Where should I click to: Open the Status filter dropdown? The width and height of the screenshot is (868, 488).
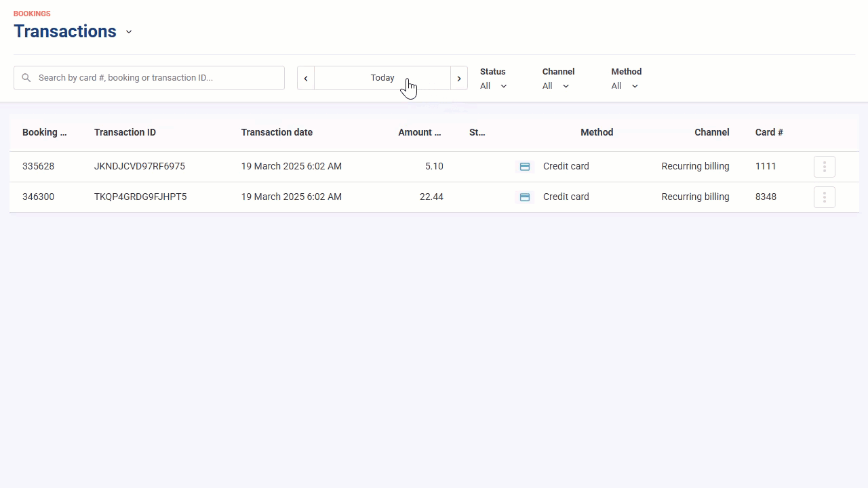click(x=494, y=86)
